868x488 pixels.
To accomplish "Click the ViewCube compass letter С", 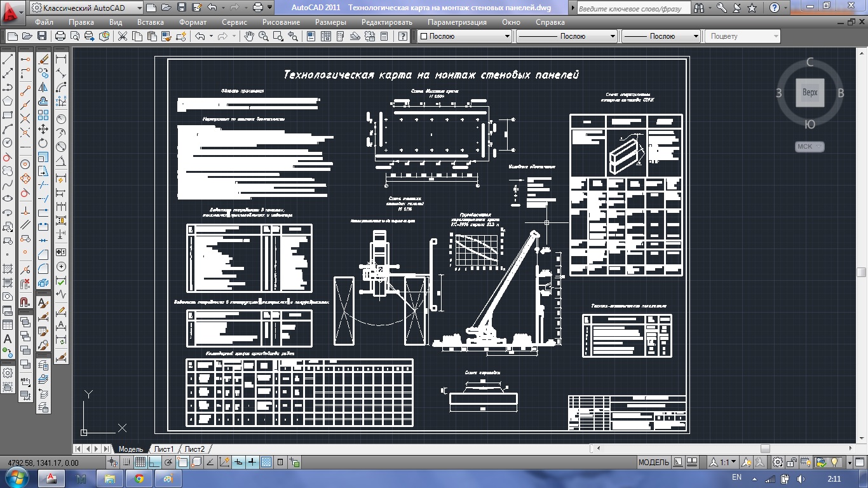I will point(810,62).
